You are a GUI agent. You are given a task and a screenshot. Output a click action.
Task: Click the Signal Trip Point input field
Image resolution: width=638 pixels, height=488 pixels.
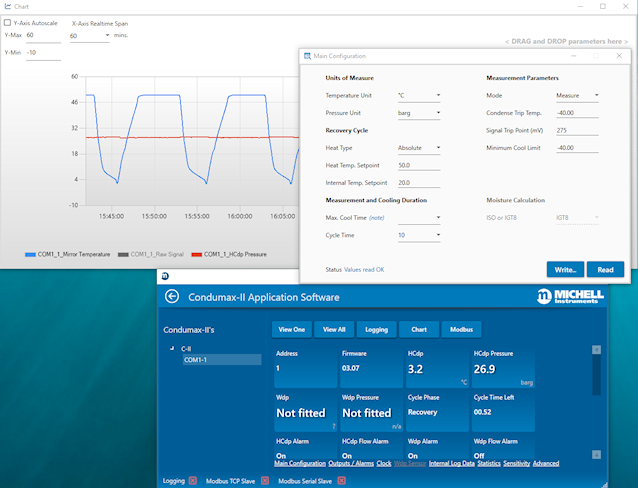click(x=577, y=130)
